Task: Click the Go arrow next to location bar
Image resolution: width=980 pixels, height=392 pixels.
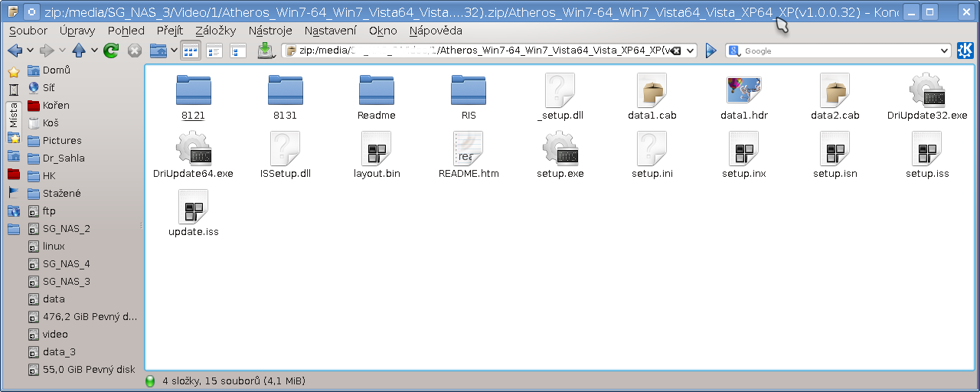Action: 710,51
